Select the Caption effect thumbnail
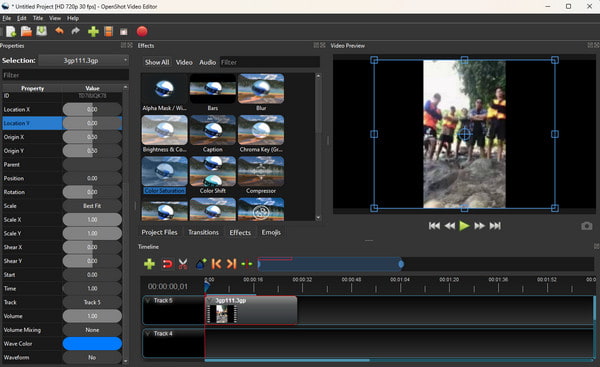Image resolution: width=600 pixels, height=367 pixels. (213, 130)
